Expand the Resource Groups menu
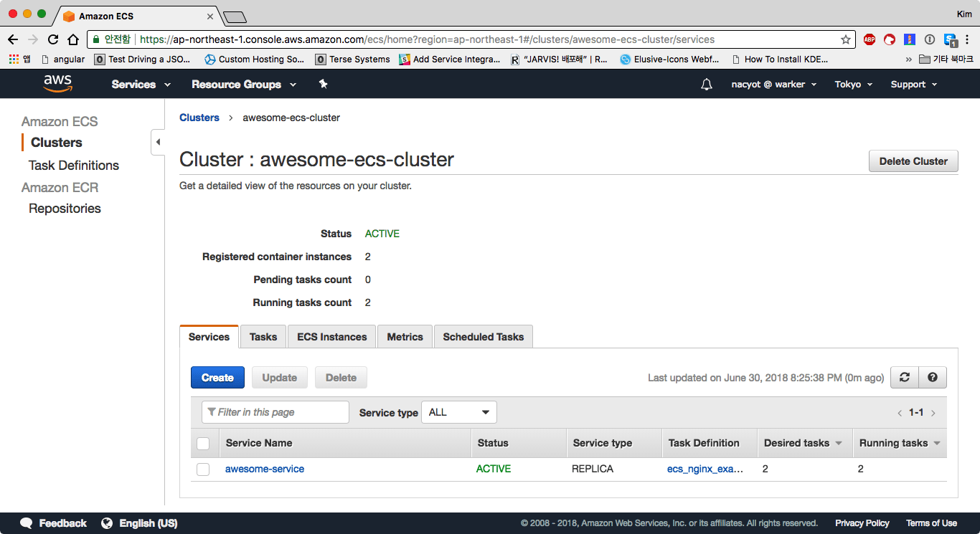 click(244, 85)
